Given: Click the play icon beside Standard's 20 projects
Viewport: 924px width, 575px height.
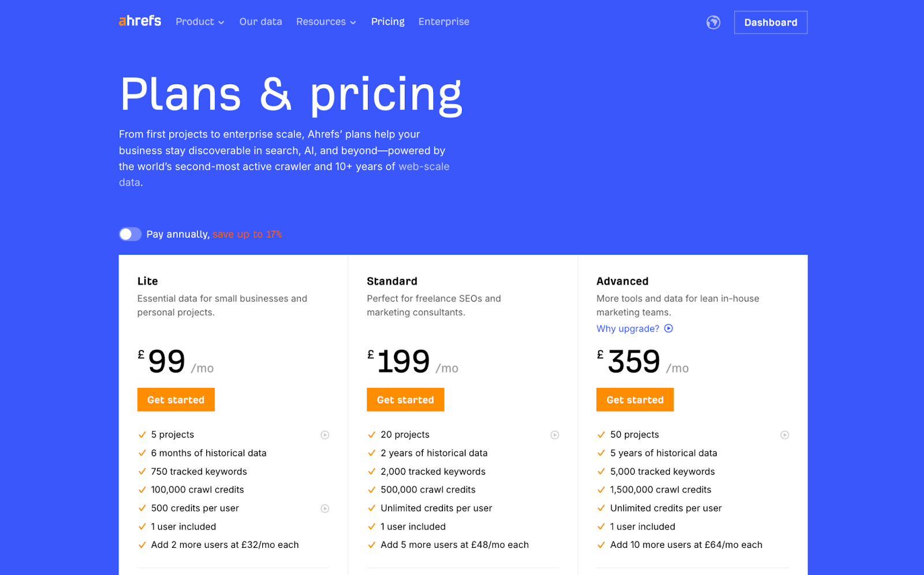Looking at the screenshot, I should click(x=555, y=435).
